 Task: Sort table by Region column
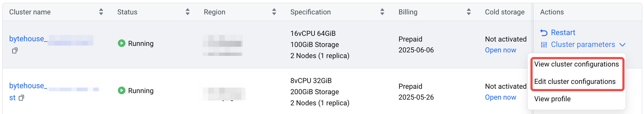(x=274, y=12)
